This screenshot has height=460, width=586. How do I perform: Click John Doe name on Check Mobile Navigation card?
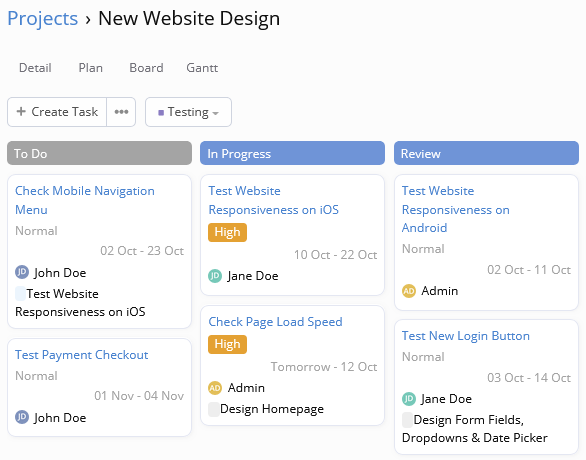60,272
